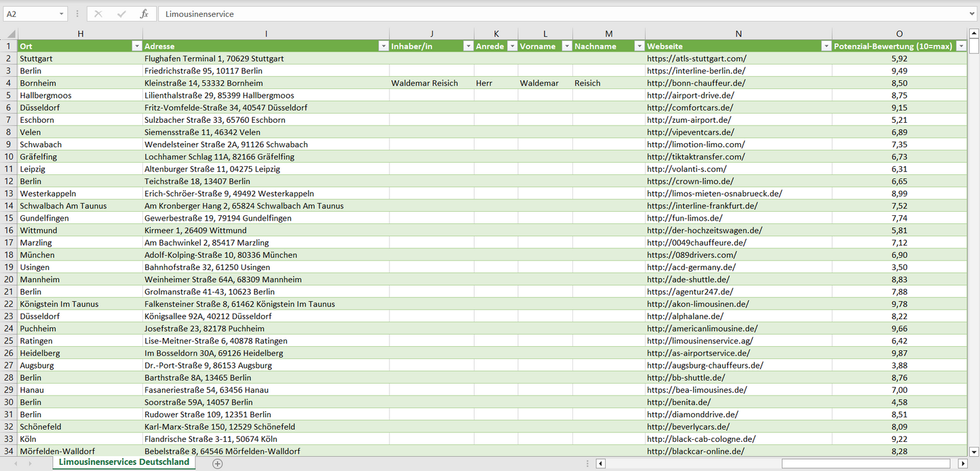
Task: Open the Adresse column filter dropdown
Action: click(x=383, y=46)
